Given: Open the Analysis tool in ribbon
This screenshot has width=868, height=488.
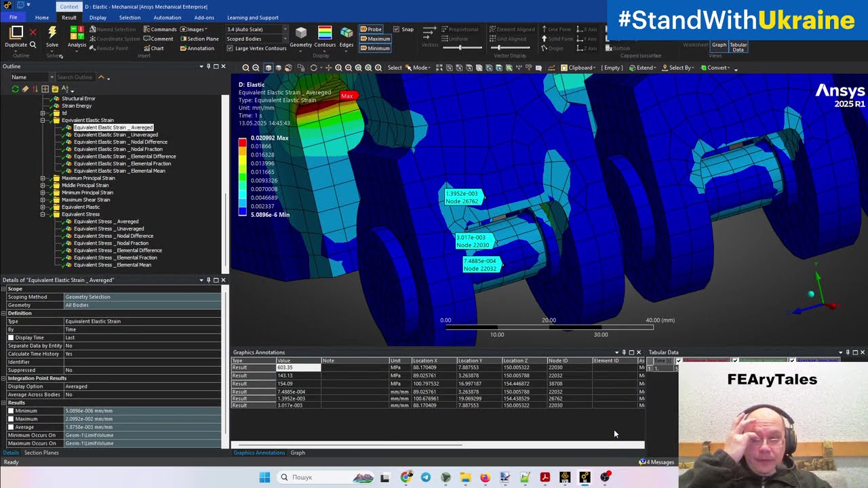Looking at the screenshot, I should point(77,37).
